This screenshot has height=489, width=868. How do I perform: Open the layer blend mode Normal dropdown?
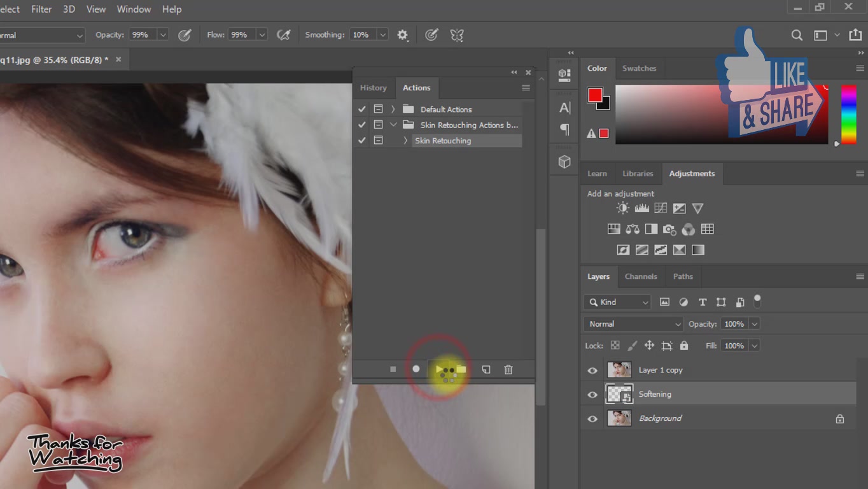(633, 324)
